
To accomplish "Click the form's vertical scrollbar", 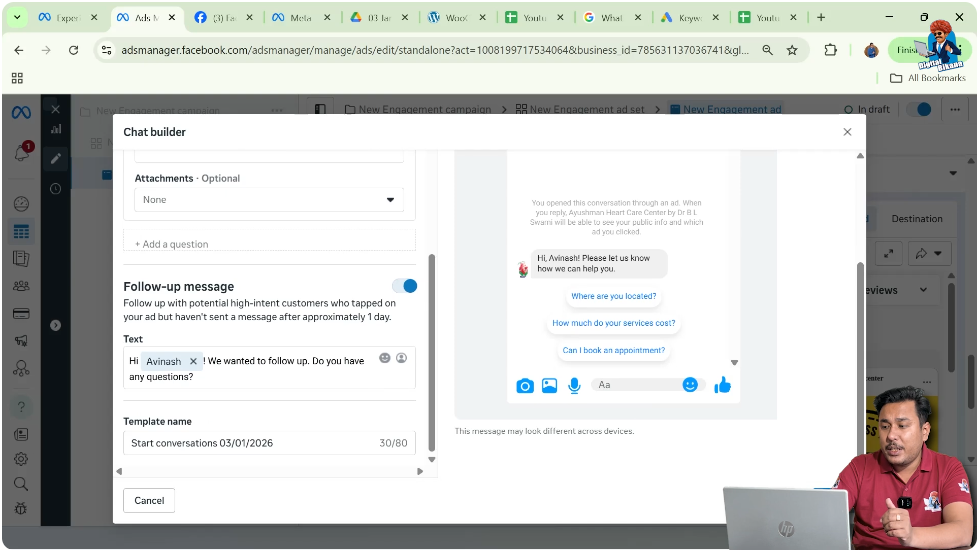I will (x=431, y=353).
